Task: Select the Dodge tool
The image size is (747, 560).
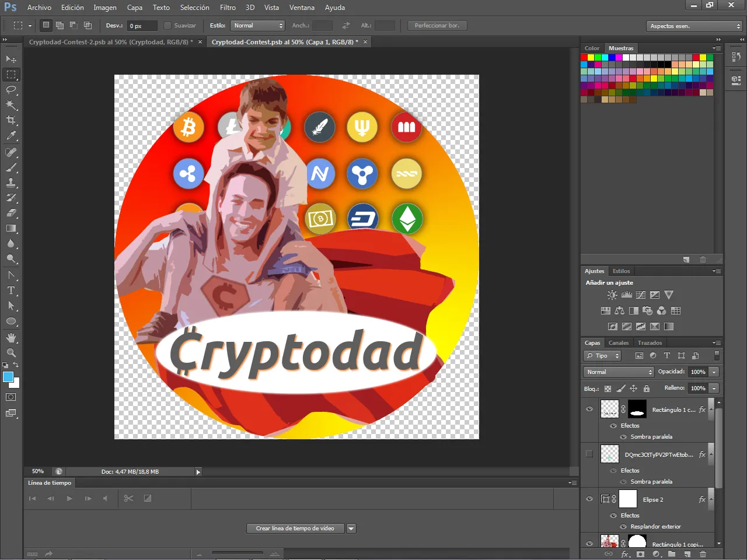Action: click(11, 258)
